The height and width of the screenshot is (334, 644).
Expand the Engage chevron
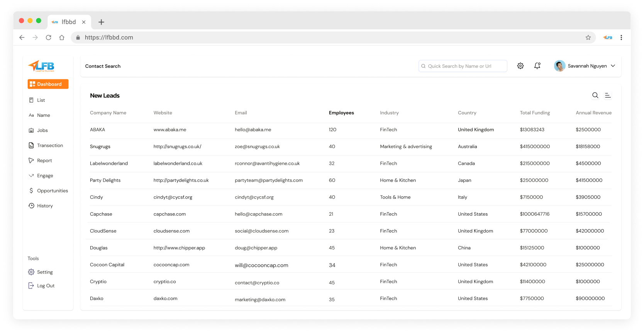pos(31,175)
